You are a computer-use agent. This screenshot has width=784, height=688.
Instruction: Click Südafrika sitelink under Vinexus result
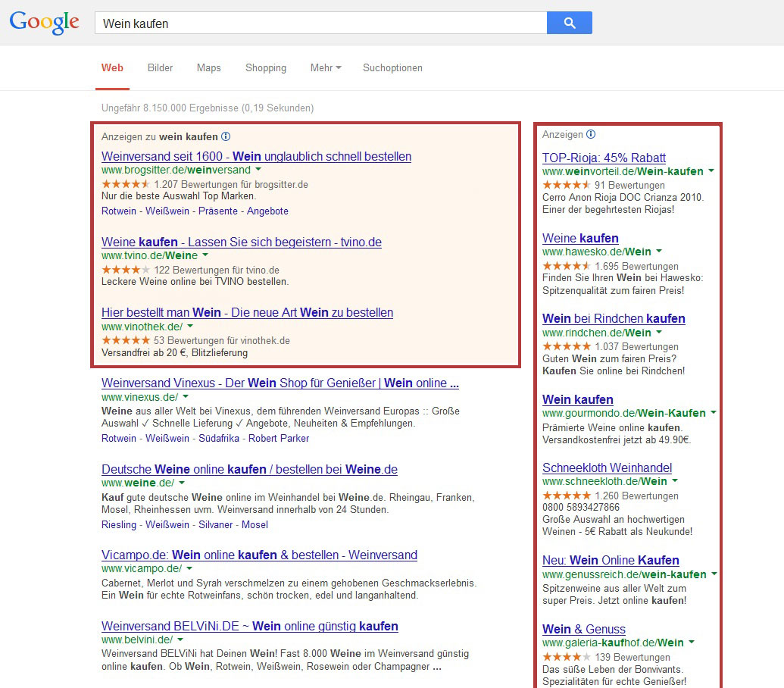219,438
